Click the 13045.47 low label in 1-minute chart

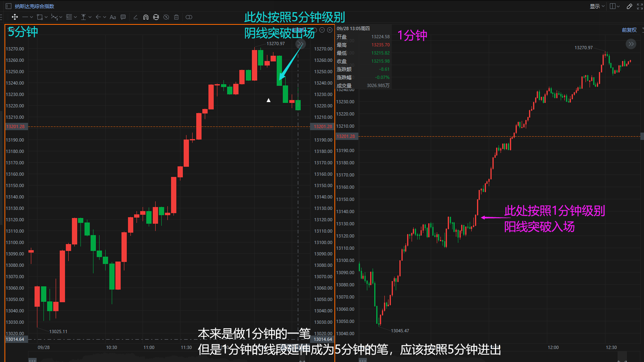click(400, 331)
